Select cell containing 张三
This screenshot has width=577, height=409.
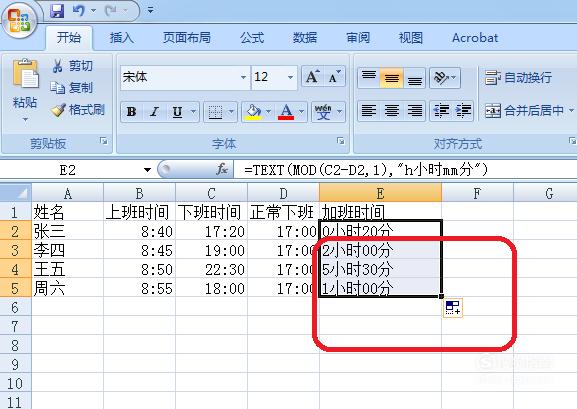(x=67, y=231)
